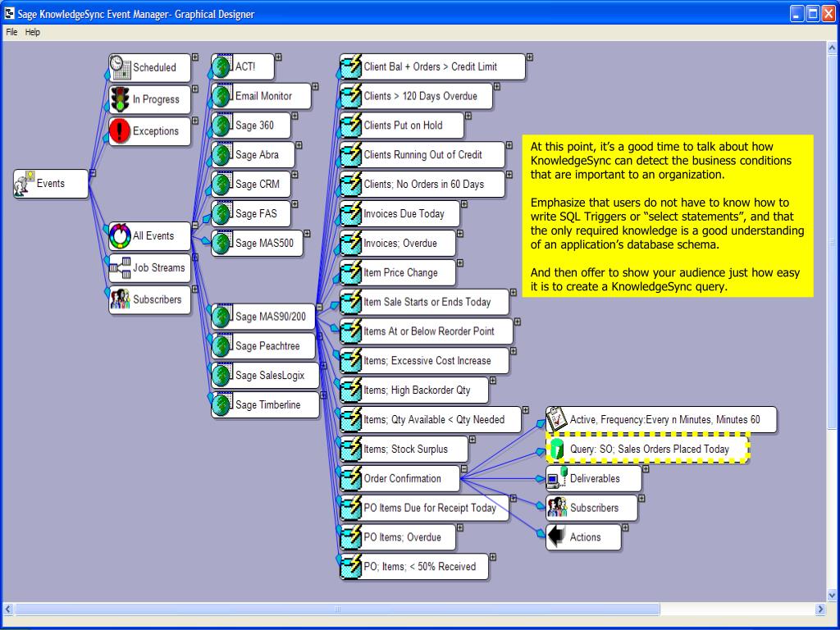Click the lightning icon for Clients Put on Hold
Screen dimensions: 840x630
(x=351, y=126)
